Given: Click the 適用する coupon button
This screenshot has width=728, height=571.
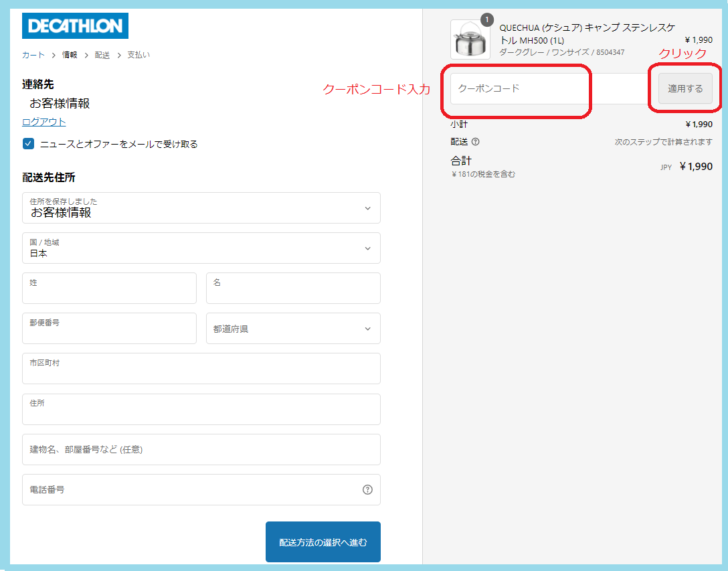Looking at the screenshot, I should [685, 88].
